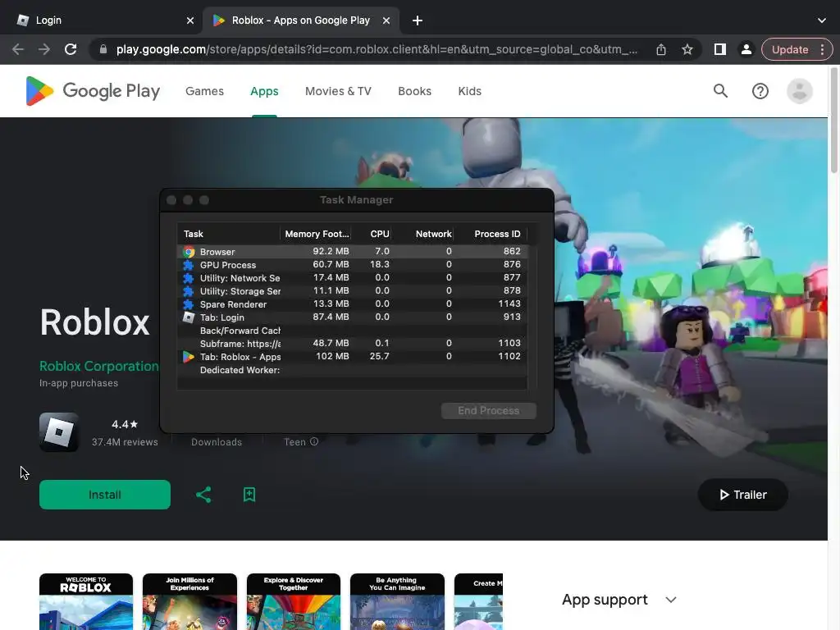840x630 pixels.
Task: Select the Dedicated Worker row
Action: click(x=353, y=370)
